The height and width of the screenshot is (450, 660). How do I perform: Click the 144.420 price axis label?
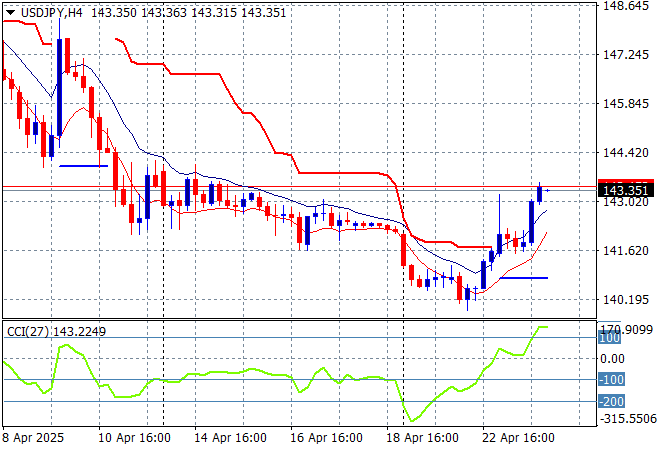(x=626, y=152)
